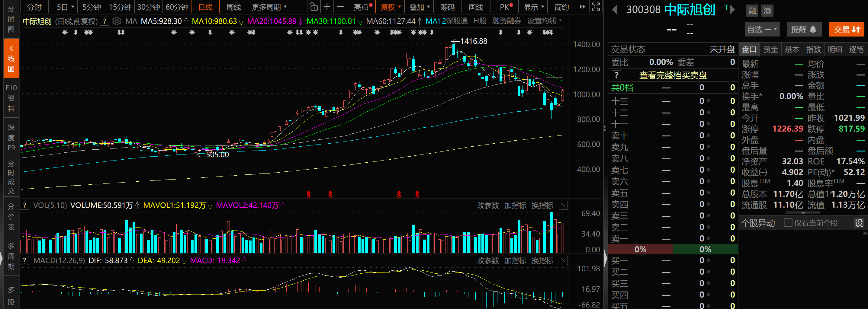This screenshot has width=868, height=309.
Task: Switch to the 周线 period tab
Action: point(233,7)
